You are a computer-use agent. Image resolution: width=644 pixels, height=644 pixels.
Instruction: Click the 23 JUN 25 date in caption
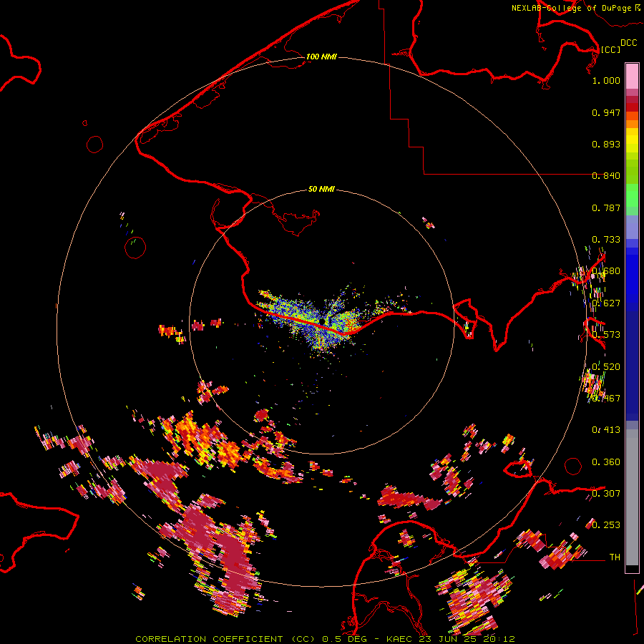tap(449, 639)
